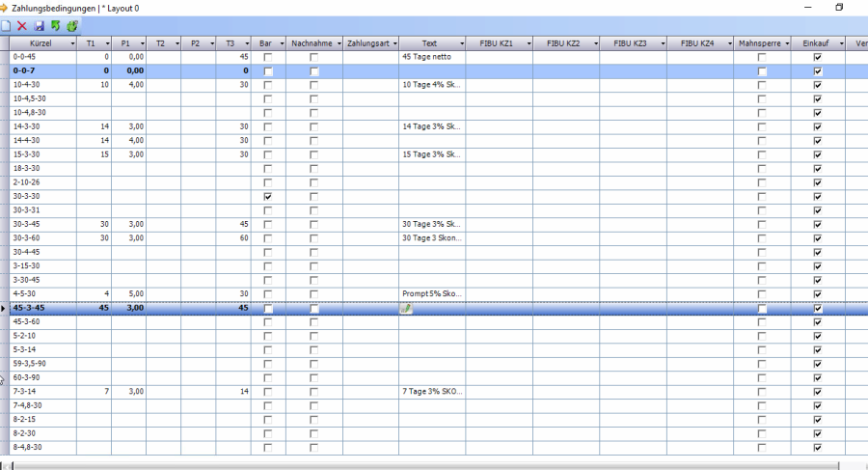868x470 pixels.
Task: Click the green refresh data icon
Action: [x=72, y=26]
